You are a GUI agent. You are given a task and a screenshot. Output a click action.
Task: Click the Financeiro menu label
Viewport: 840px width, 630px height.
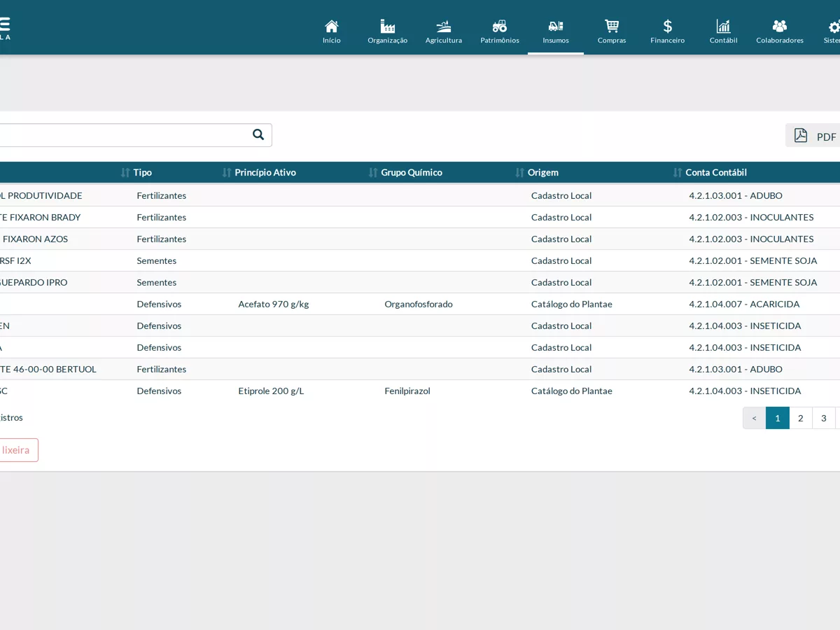[x=668, y=41]
